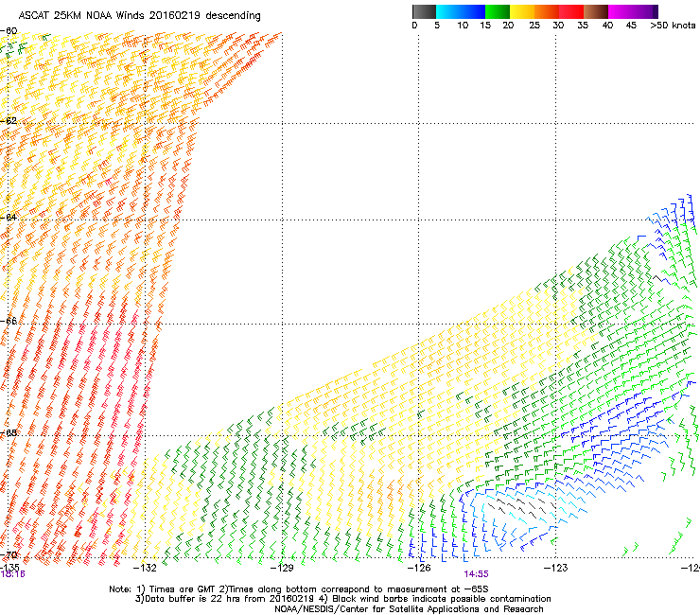Click the -129 longitude axis label
This screenshot has width=700, height=615.
pyautogui.click(x=282, y=568)
